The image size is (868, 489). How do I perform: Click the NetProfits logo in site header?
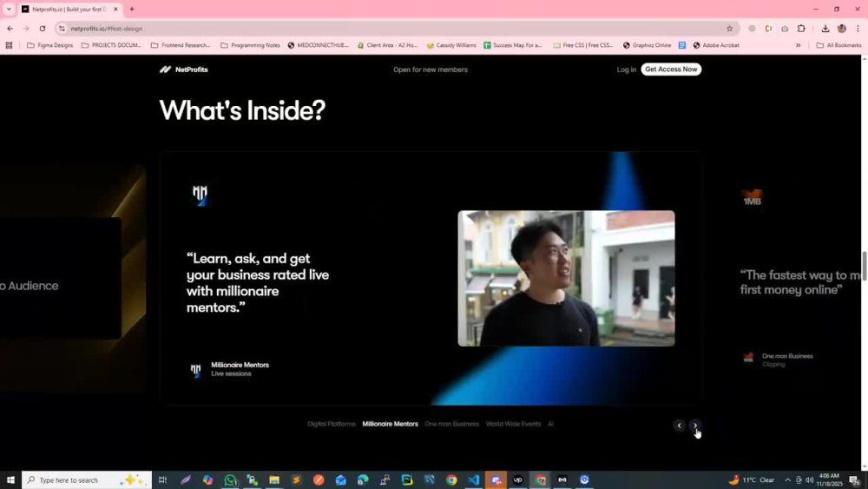(x=184, y=69)
